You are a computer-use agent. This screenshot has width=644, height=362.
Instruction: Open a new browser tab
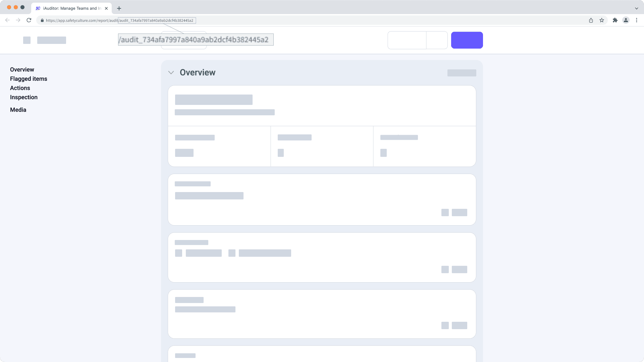click(119, 8)
